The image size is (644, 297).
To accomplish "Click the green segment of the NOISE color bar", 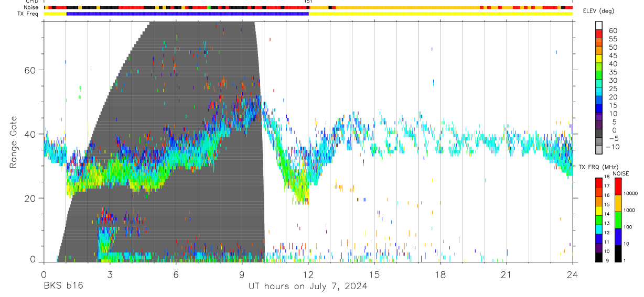I will coord(618,220).
